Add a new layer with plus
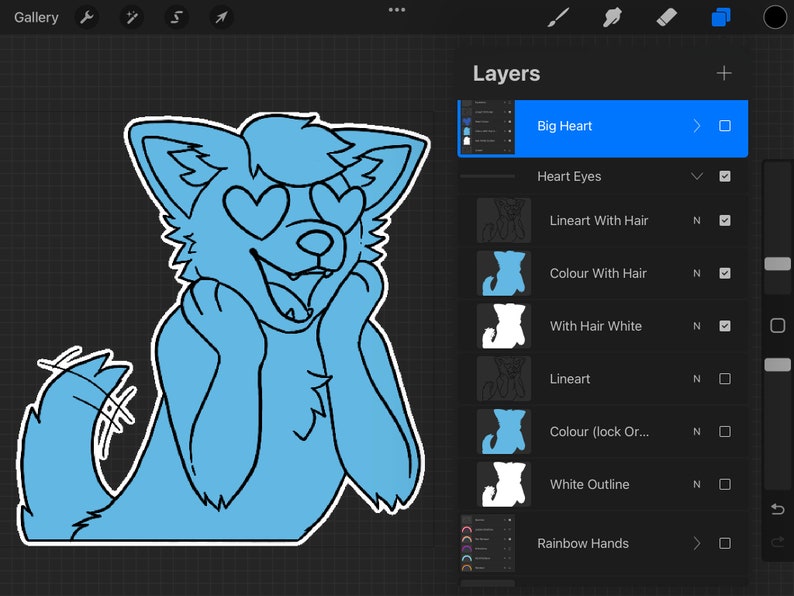 click(x=724, y=73)
